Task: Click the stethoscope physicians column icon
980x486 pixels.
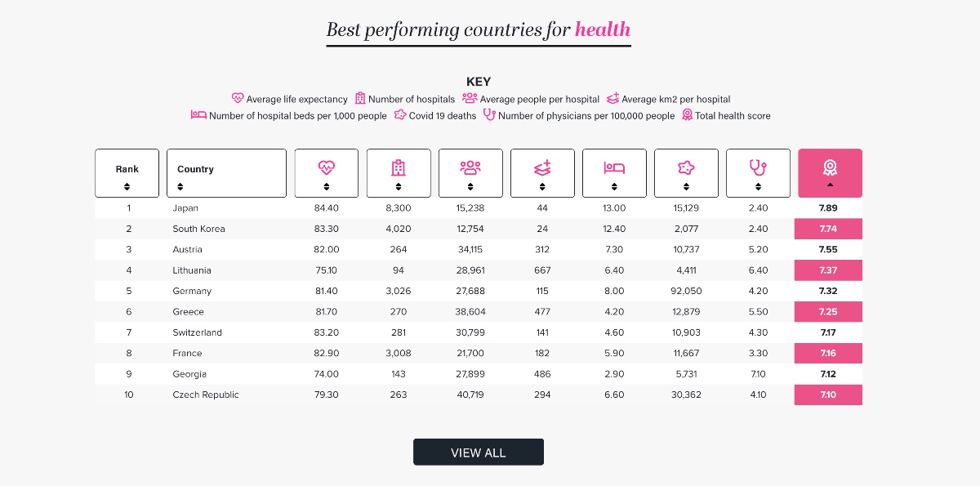Action: pyautogui.click(x=758, y=167)
